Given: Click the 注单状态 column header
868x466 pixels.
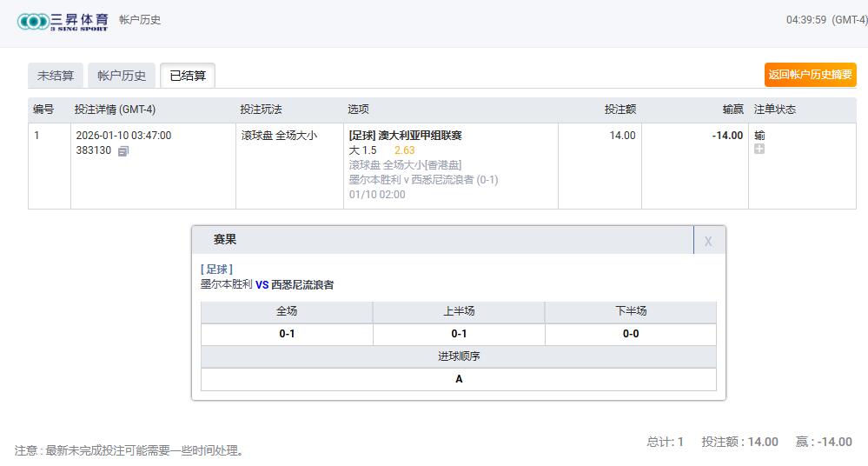Looking at the screenshot, I should click(x=774, y=110).
